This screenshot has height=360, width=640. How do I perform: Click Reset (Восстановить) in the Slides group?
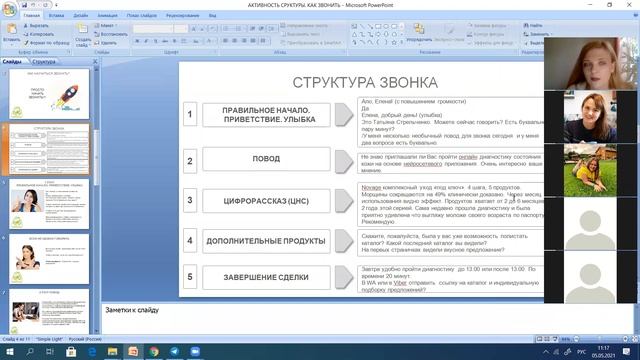click(x=111, y=34)
